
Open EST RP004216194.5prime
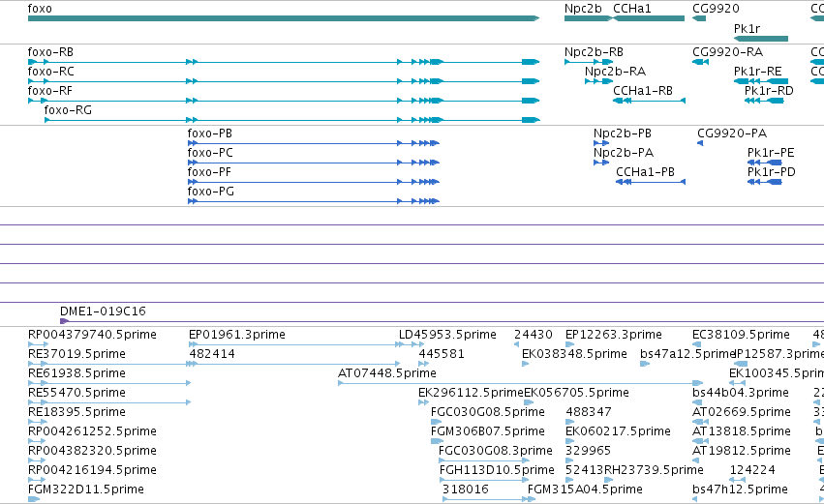point(92,470)
